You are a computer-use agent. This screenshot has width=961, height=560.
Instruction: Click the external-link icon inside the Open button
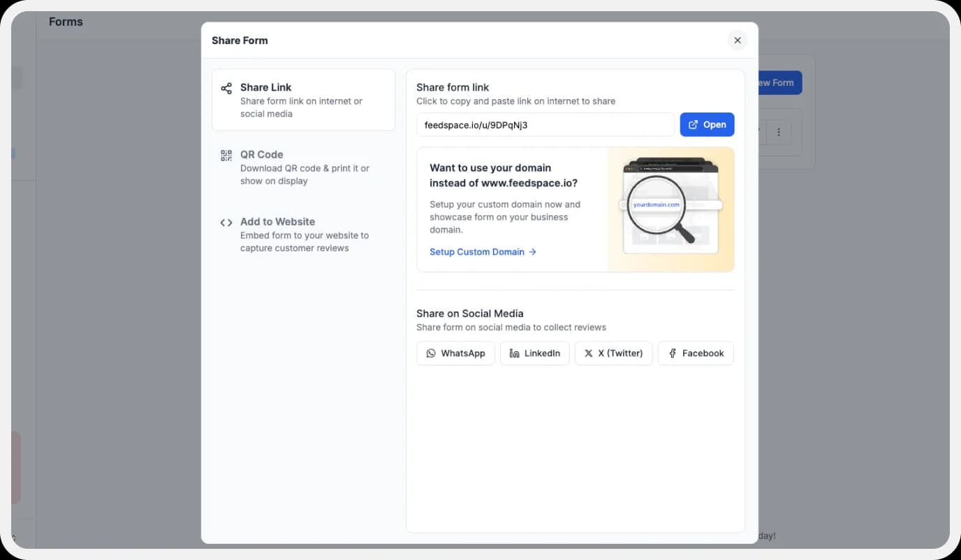(x=691, y=124)
